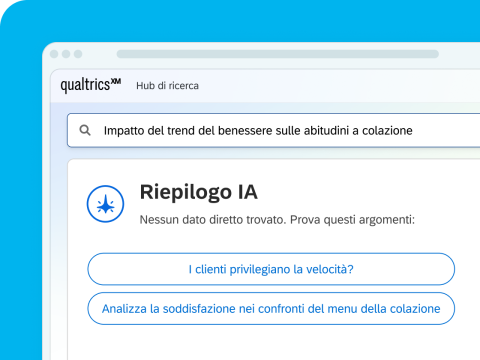This screenshot has height=360, width=480.
Task: Choose 'Analizza la soddisfazione' menu colazione suggestion
Action: tap(271, 309)
